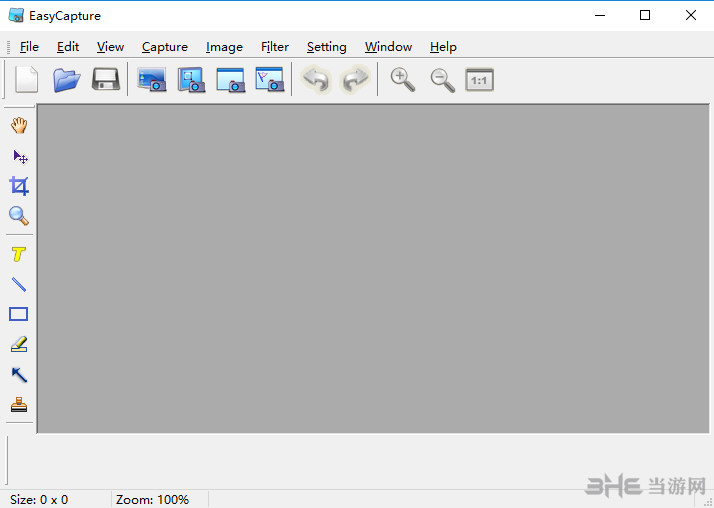This screenshot has height=508, width=714.
Task: Click the Size: 0 x 0 status entry
Action: coord(39,500)
